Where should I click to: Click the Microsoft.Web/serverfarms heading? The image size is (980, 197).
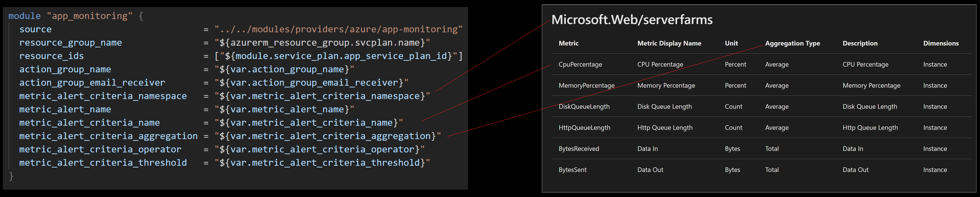coord(632,20)
